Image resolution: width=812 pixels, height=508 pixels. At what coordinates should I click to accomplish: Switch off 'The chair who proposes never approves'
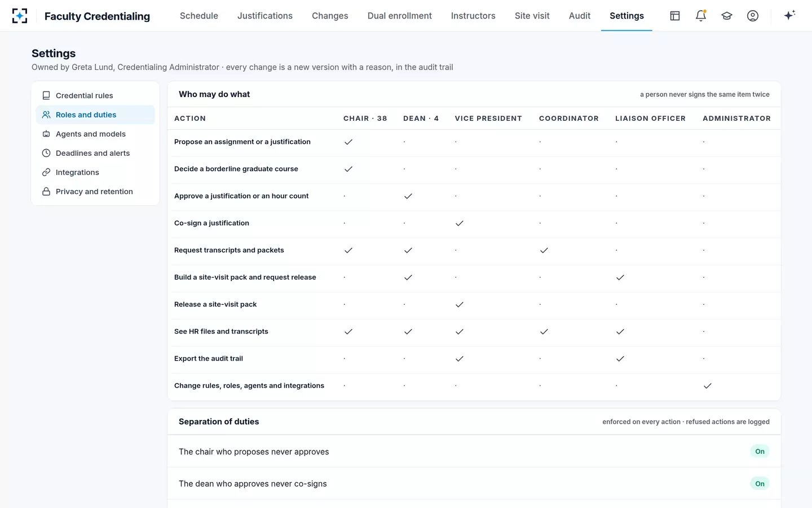coord(760,452)
